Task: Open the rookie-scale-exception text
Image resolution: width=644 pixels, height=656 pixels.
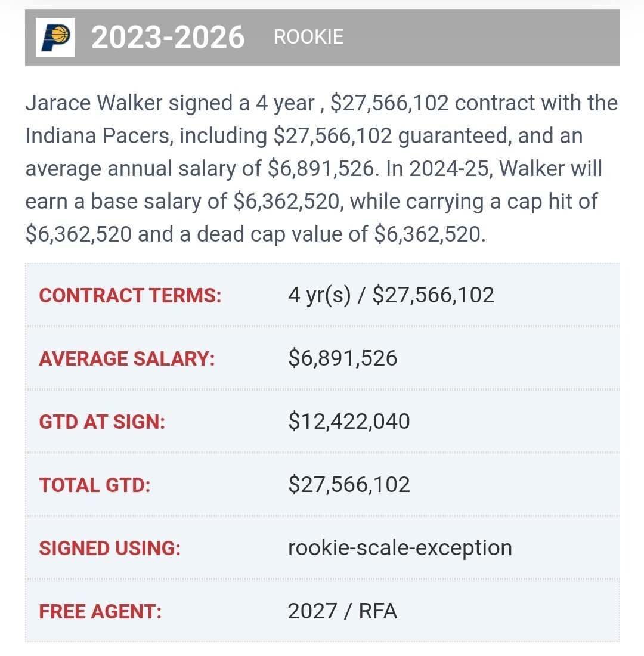Action: [x=400, y=548]
